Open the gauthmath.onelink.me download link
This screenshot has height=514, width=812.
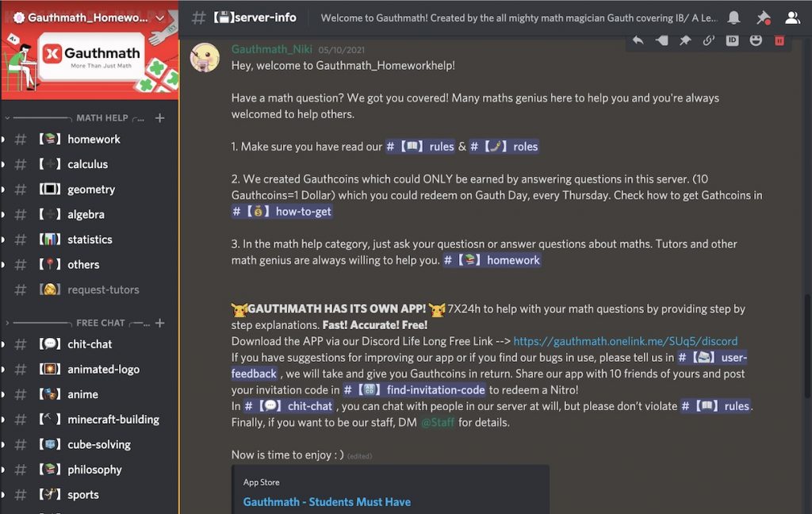pos(625,341)
